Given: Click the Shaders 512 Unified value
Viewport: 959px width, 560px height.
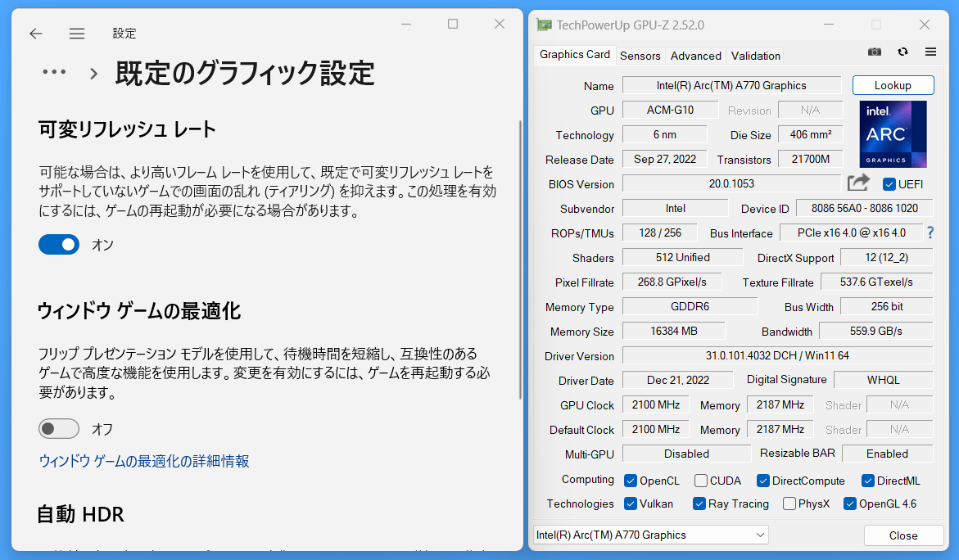Looking at the screenshot, I should point(682,257).
